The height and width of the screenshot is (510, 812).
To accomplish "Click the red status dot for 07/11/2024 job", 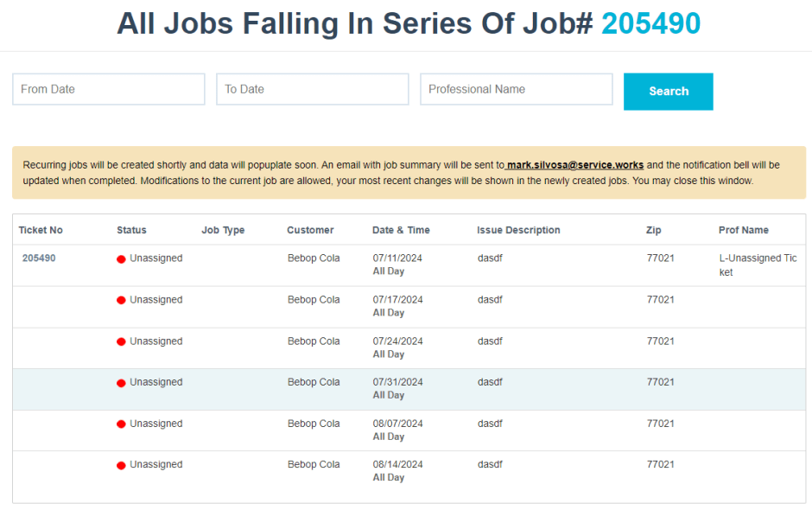I will [x=121, y=259].
